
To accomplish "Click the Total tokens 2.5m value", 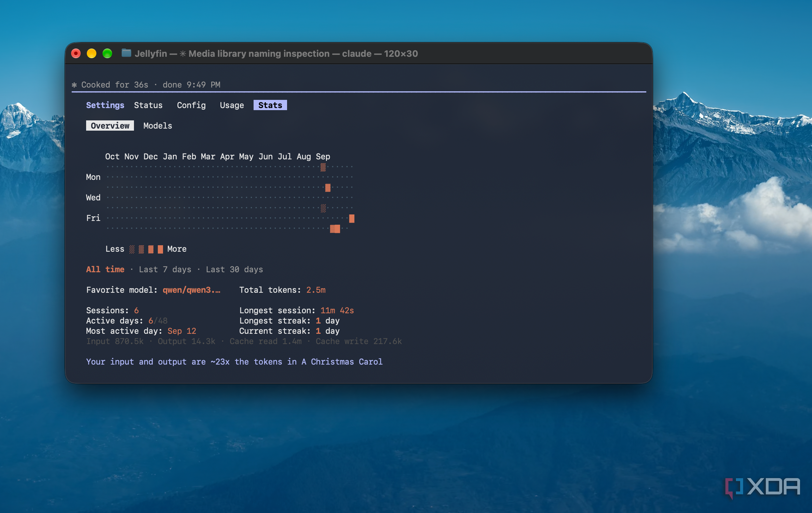I will pos(316,290).
